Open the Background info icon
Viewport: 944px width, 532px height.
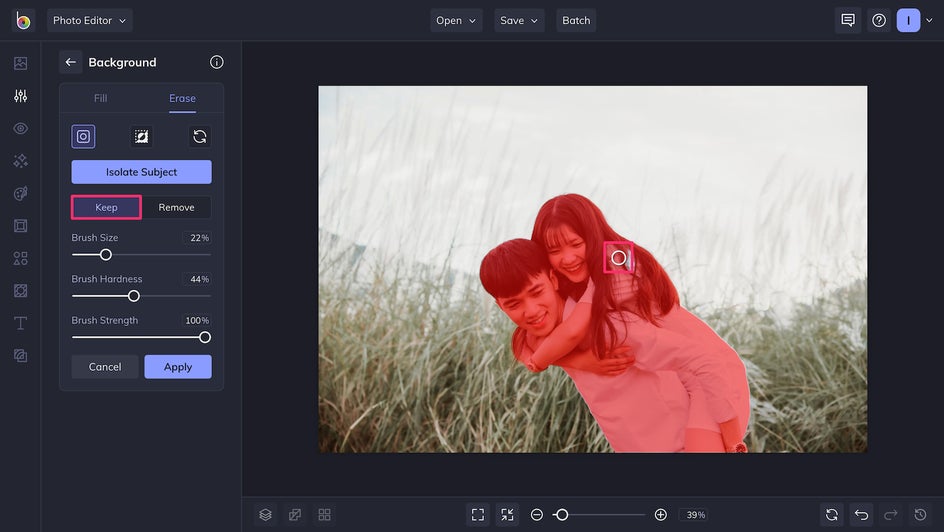tap(217, 62)
